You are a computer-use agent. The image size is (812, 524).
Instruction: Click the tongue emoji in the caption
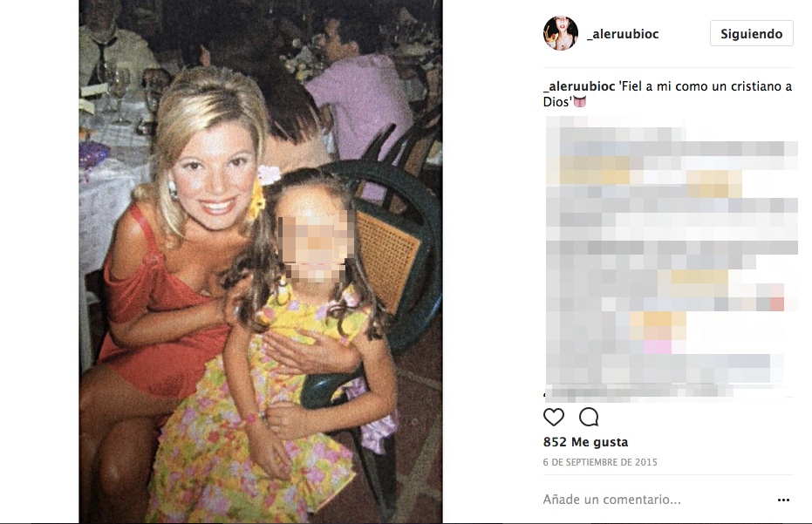[x=579, y=101]
